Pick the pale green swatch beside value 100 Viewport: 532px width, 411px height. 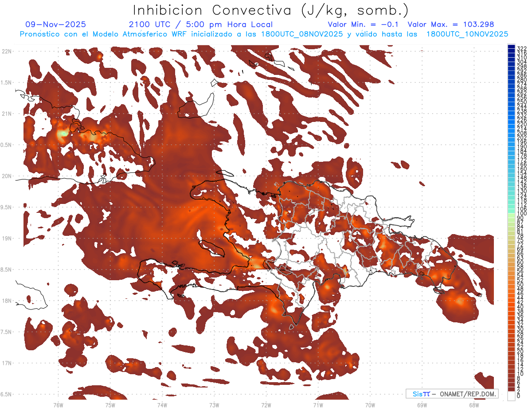click(511, 215)
